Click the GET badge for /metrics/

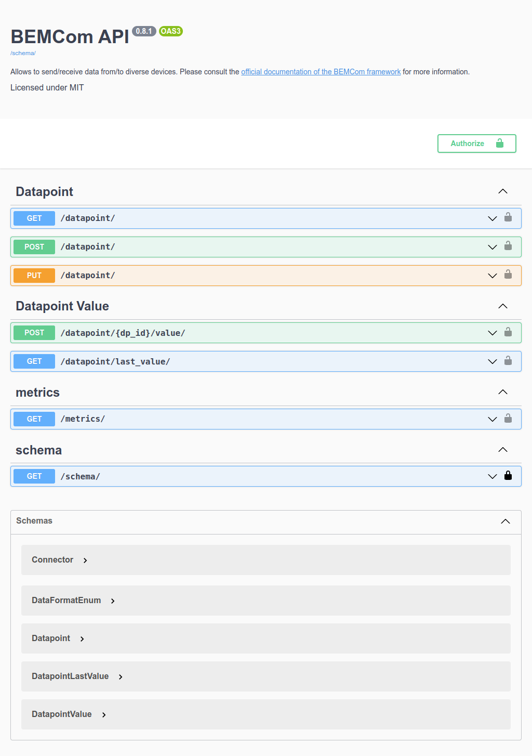34,419
